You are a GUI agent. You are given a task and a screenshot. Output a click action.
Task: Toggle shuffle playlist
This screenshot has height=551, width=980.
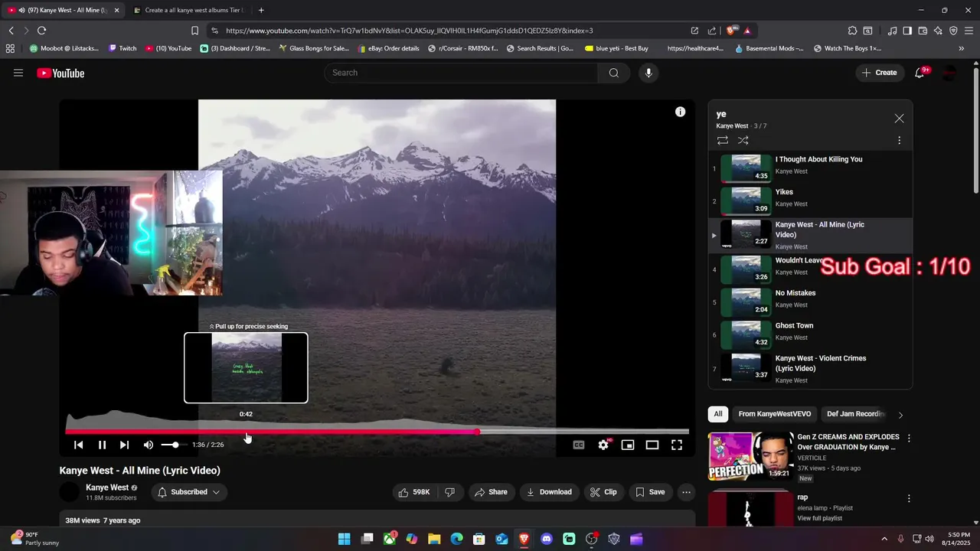click(743, 140)
